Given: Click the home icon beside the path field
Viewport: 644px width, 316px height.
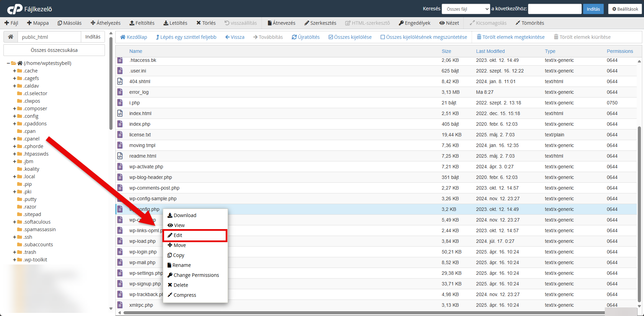Looking at the screenshot, I should [11, 37].
